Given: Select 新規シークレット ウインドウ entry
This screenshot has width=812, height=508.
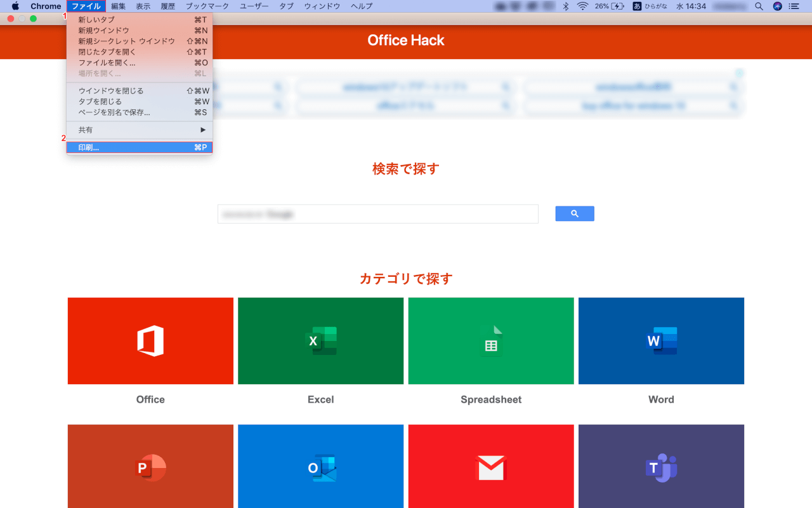Looking at the screenshot, I should 140,41.
